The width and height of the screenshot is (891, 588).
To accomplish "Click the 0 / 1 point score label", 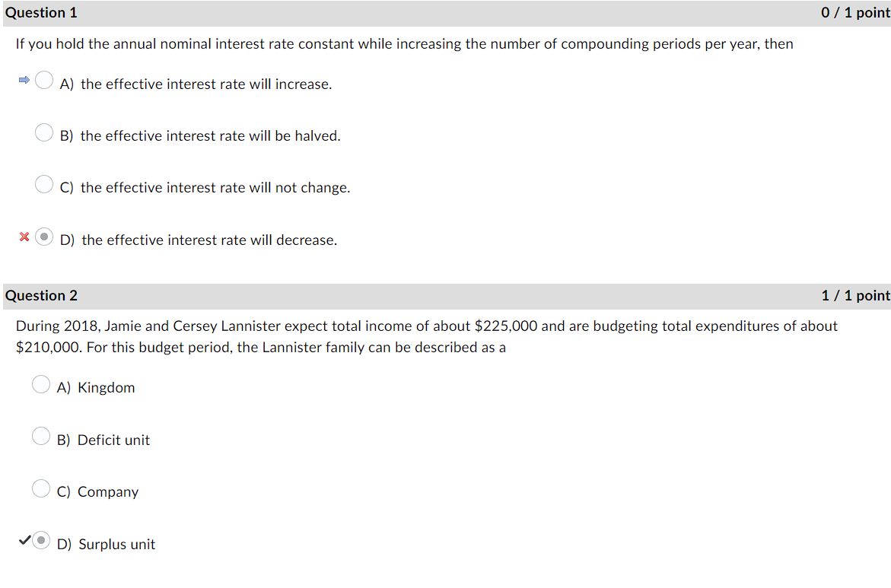I will click(x=853, y=12).
